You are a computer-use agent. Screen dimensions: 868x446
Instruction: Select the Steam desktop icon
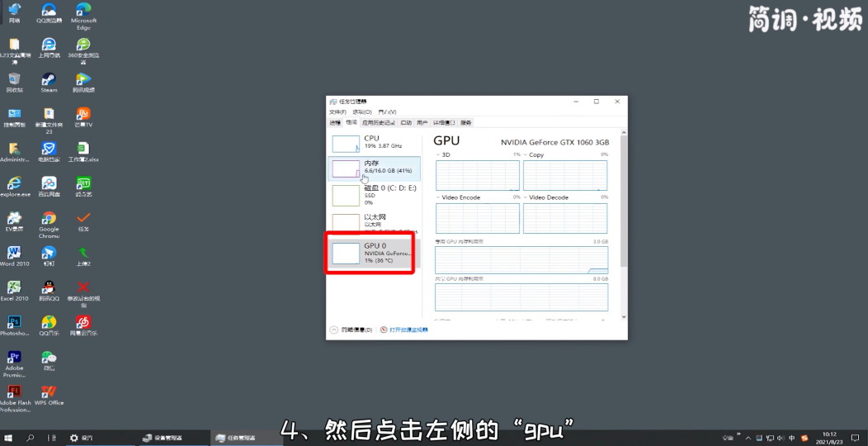tap(49, 83)
